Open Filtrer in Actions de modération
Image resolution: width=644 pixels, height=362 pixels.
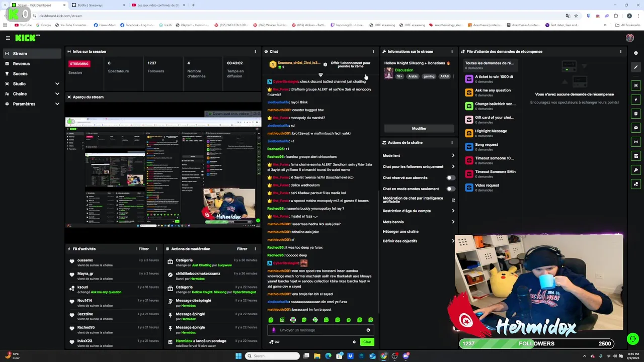242,249
